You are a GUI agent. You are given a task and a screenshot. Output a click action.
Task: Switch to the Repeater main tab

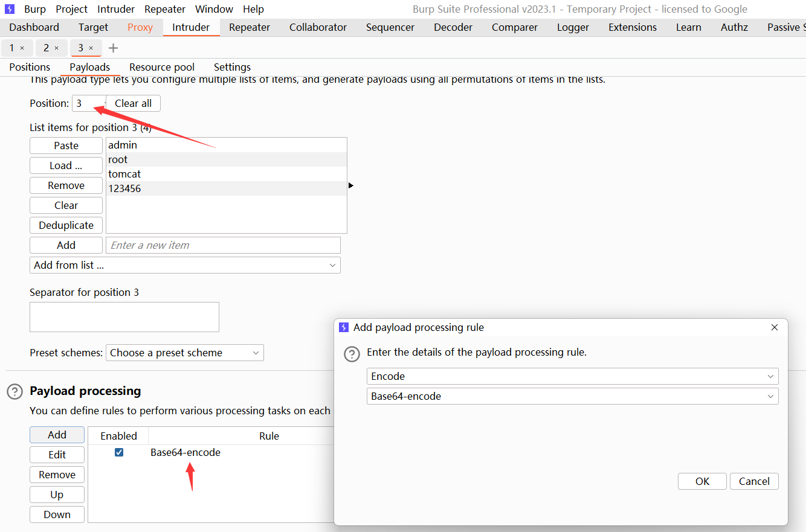tap(251, 27)
